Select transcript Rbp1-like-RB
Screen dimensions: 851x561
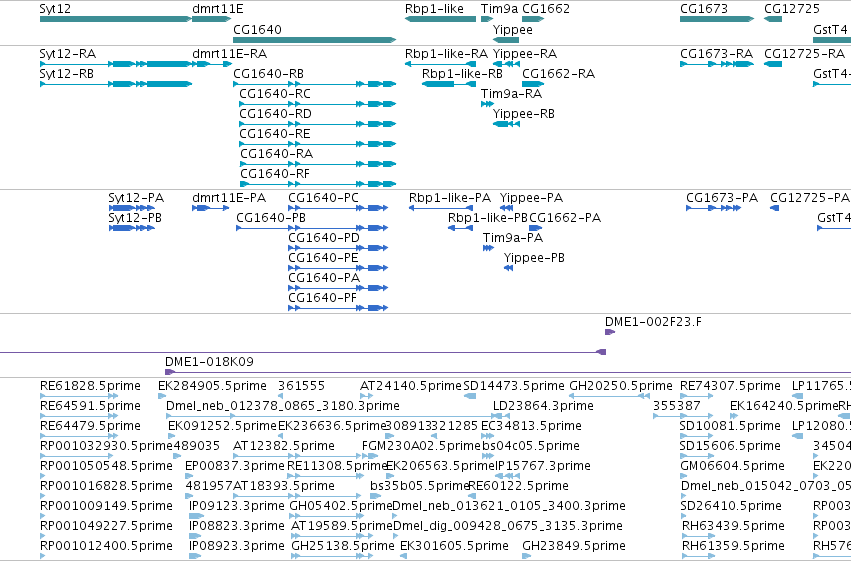449,84
